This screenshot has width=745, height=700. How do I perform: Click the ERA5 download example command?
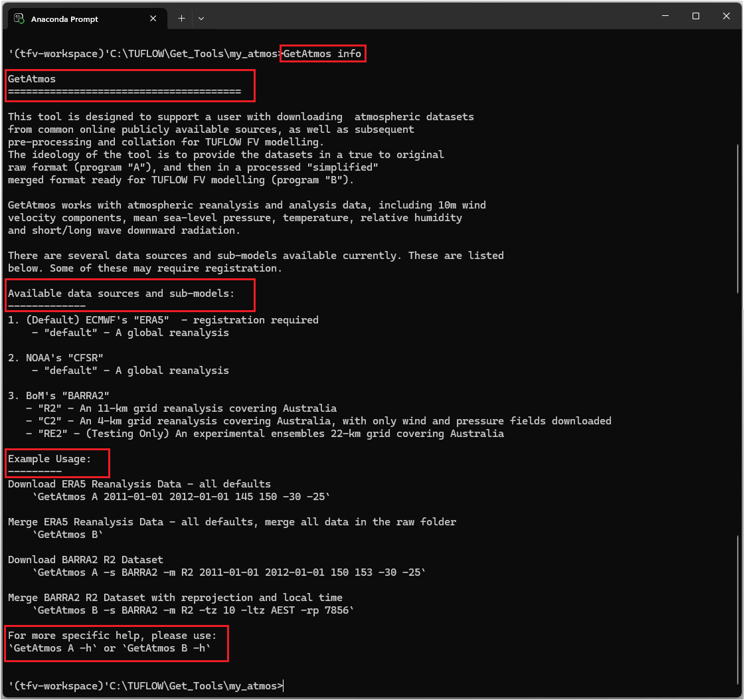pyautogui.click(x=181, y=497)
